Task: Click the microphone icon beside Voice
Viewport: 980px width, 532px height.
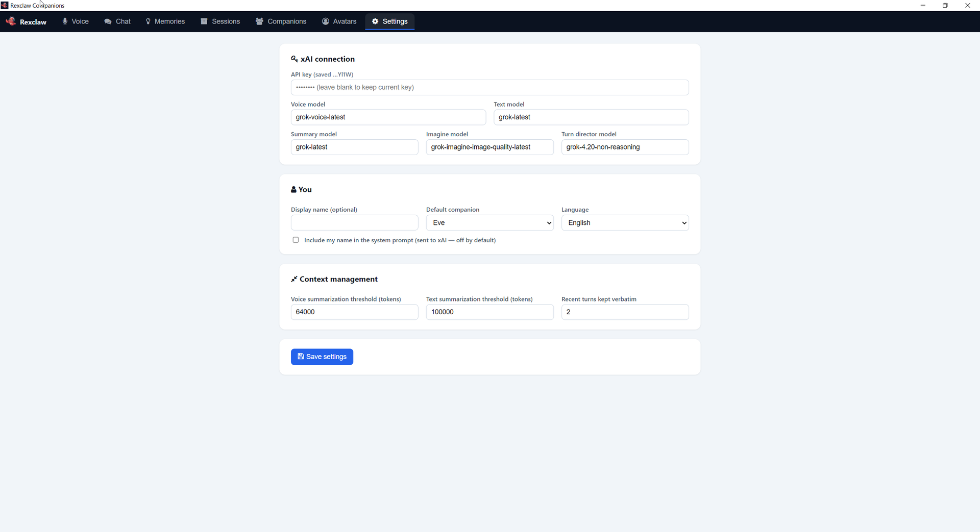Action: [x=65, y=21]
